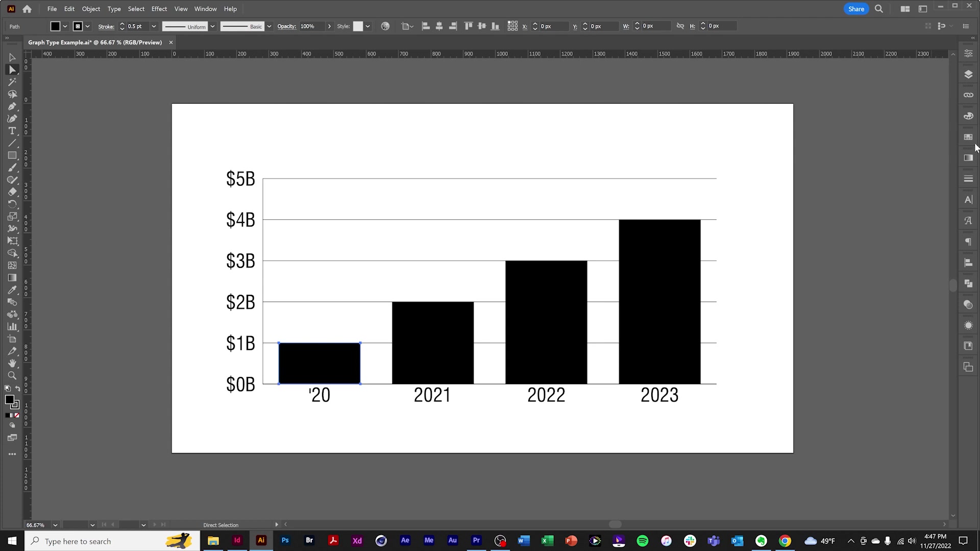Activate the Eyedropper tool
The height and width of the screenshot is (551, 980).
pos(13,290)
